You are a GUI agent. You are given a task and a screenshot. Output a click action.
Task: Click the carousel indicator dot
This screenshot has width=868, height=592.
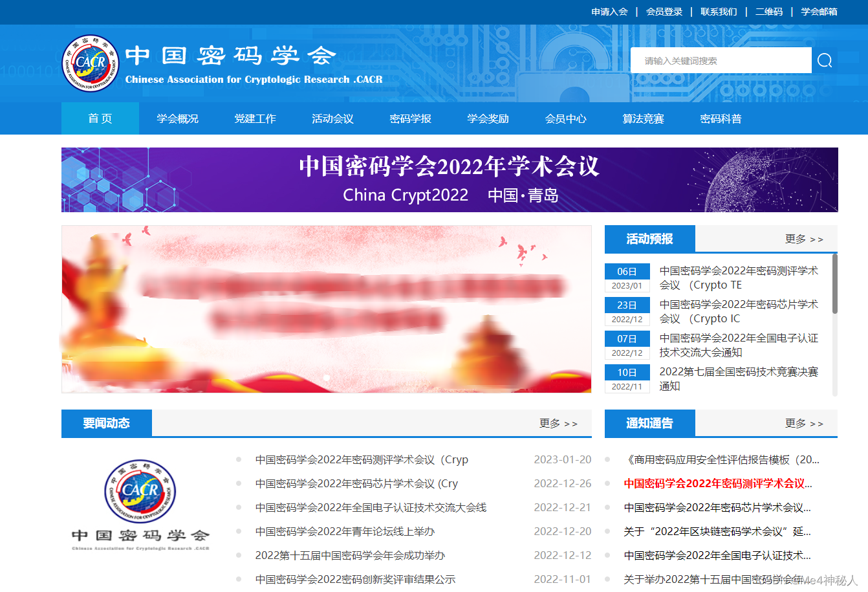pos(327,378)
